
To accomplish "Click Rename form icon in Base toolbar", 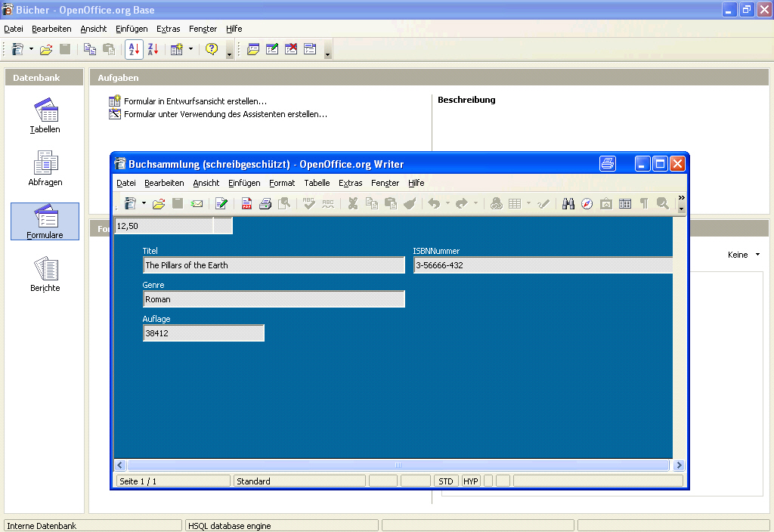I will (310, 49).
